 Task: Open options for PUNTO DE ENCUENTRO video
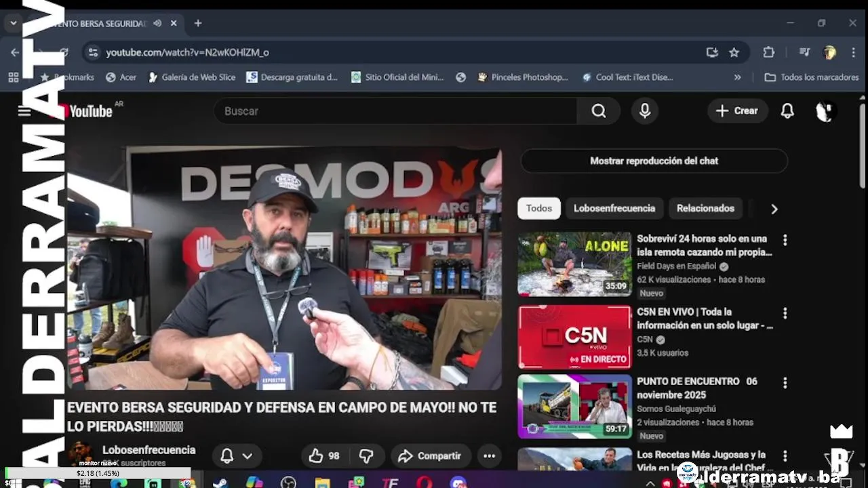point(785,383)
